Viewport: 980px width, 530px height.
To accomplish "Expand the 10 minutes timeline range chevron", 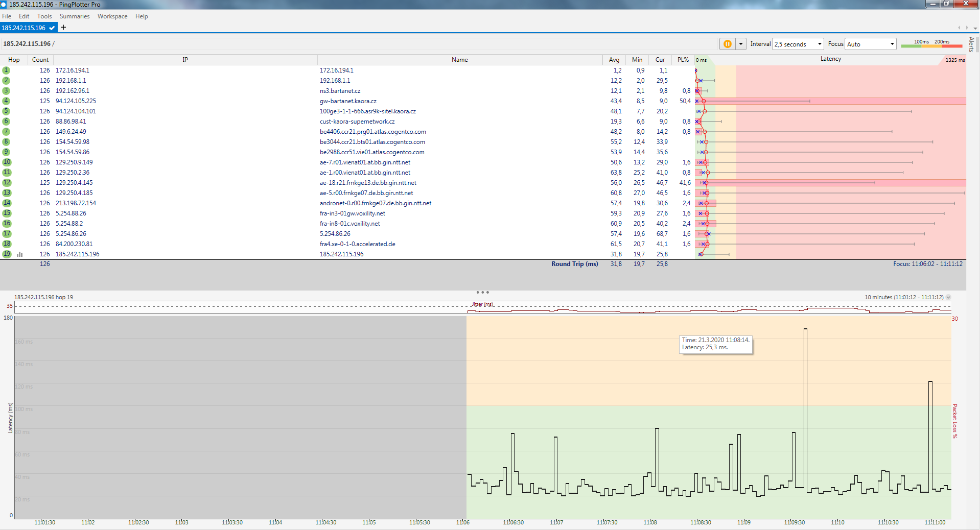I will [x=948, y=297].
